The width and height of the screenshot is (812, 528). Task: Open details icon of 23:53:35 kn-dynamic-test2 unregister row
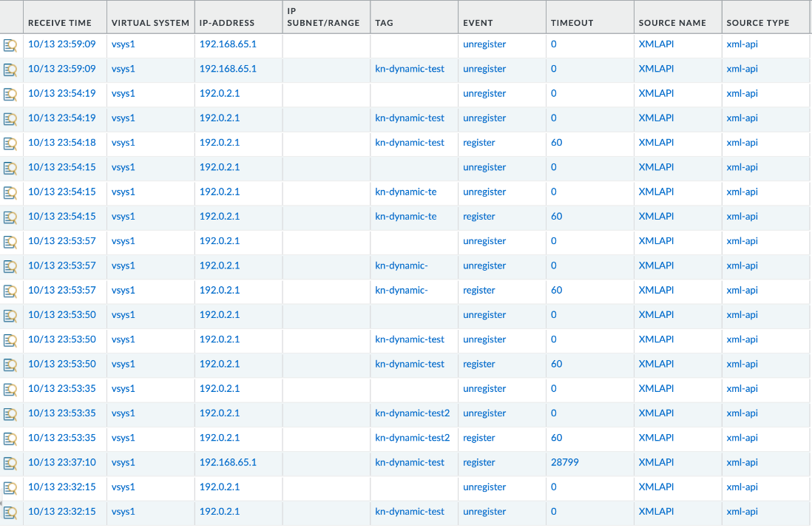coord(10,413)
